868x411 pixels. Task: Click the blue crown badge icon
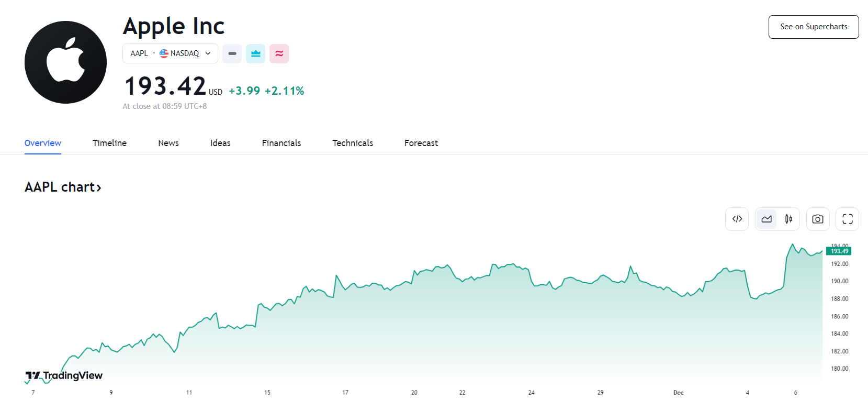(256, 53)
